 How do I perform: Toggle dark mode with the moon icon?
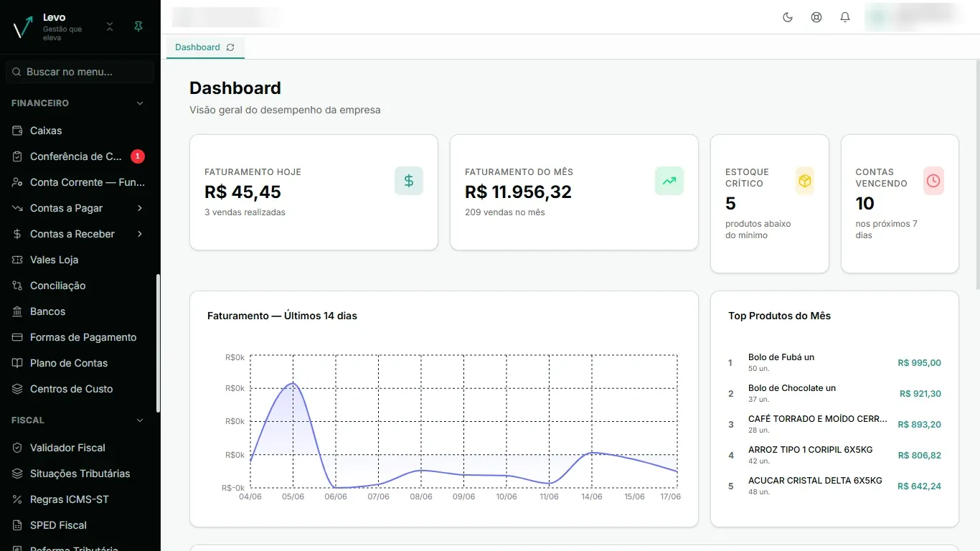tap(788, 17)
